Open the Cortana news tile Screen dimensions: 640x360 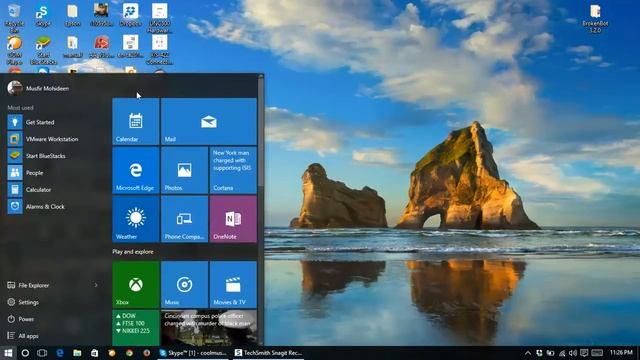coord(233,170)
